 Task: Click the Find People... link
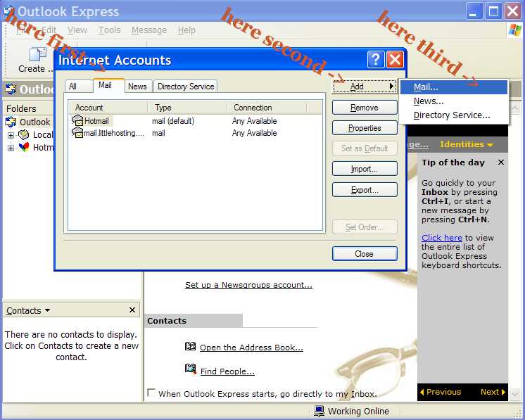pos(227,371)
